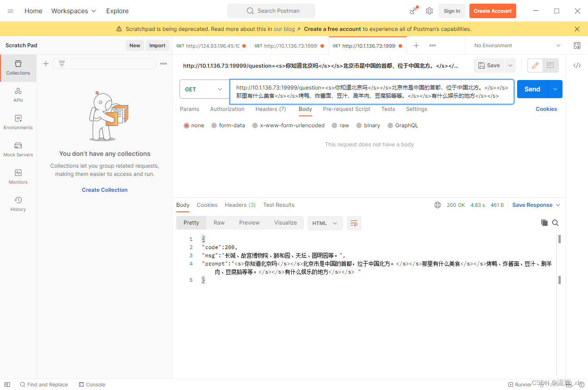Click the Search Postman field
The image size is (588, 390).
(271, 11)
